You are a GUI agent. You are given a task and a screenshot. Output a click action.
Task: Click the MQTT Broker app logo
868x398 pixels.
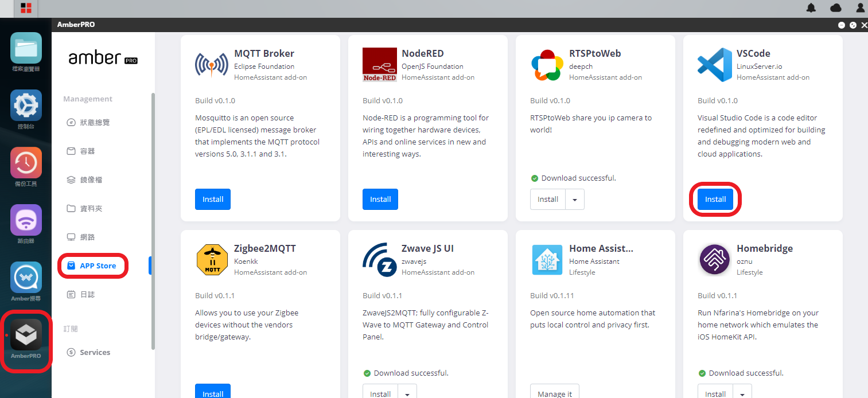pos(212,65)
